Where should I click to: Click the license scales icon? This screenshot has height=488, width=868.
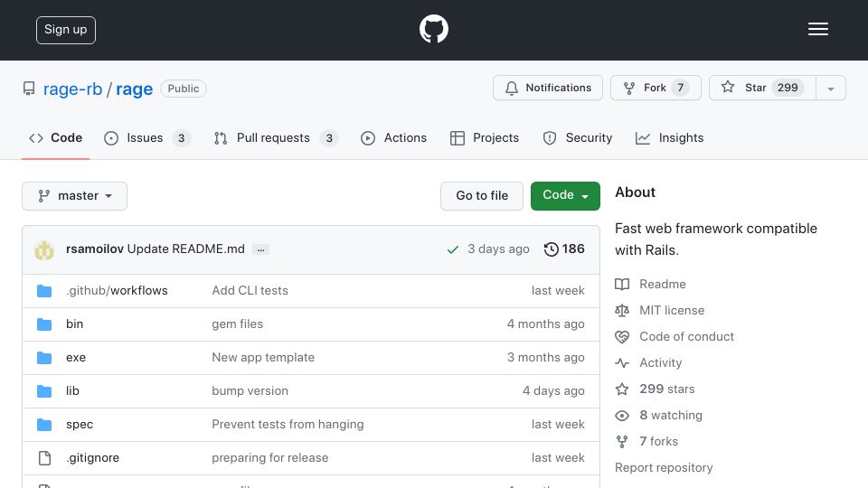tap(622, 310)
